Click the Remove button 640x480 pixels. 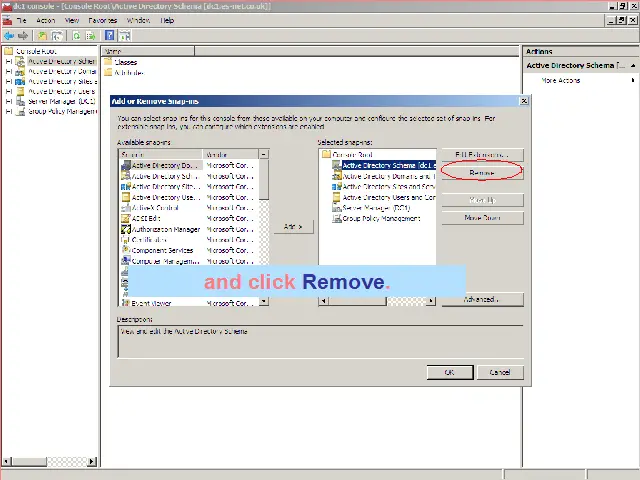[482, 173]
